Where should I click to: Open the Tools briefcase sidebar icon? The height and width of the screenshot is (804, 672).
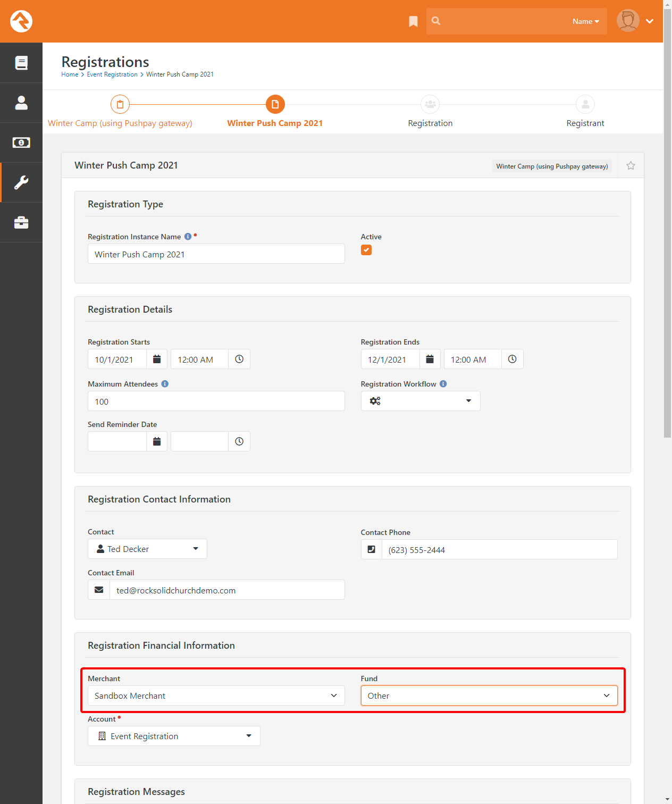21,222
